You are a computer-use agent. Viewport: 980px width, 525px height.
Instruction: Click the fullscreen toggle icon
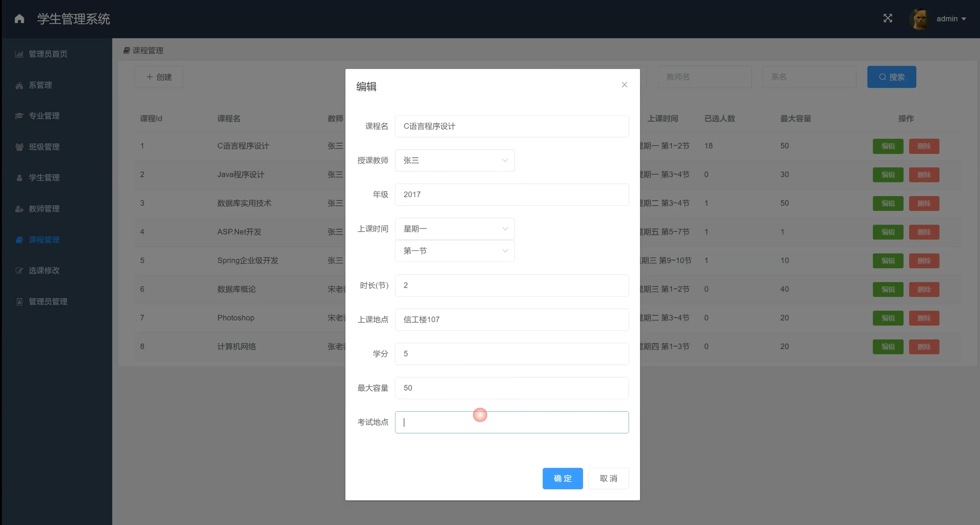coord(887,18)
